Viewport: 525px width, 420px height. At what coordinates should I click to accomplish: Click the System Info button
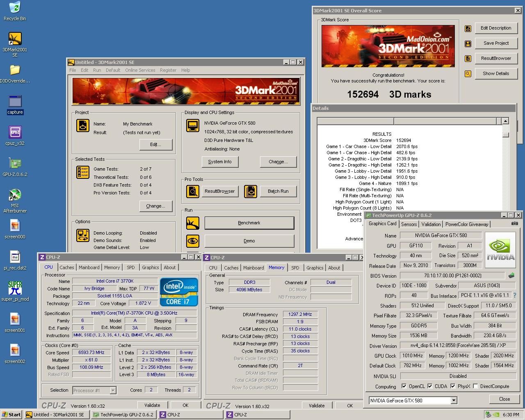220,162
